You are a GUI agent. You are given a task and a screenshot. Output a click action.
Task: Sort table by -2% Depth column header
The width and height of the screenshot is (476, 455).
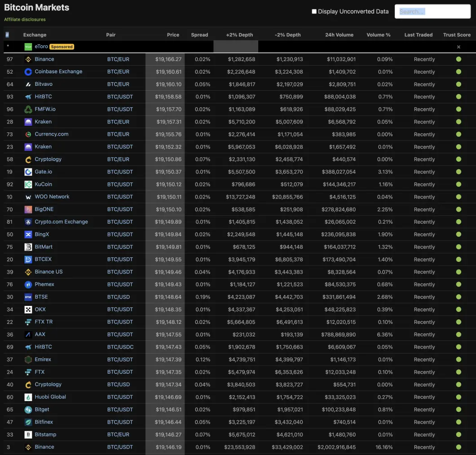(288, 35)
